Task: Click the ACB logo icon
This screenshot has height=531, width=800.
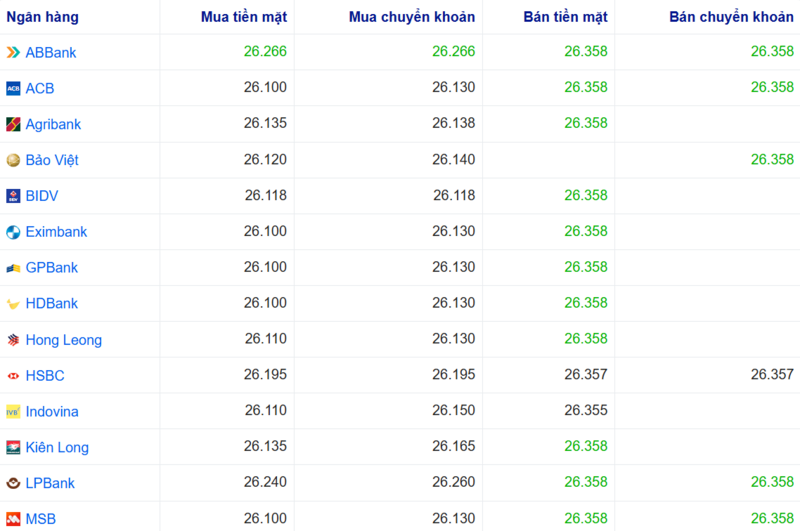Action: [x=13, y=88]
